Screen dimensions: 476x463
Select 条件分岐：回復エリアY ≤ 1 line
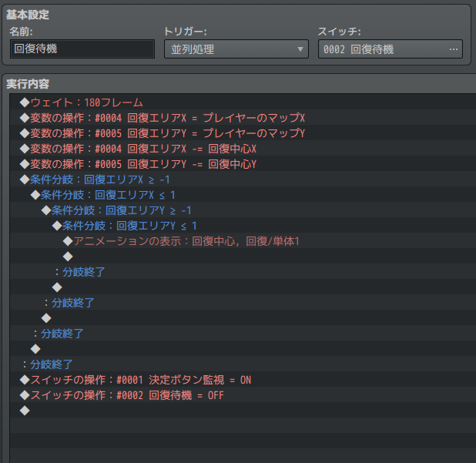pyautogui.click(x=243, y=226)
